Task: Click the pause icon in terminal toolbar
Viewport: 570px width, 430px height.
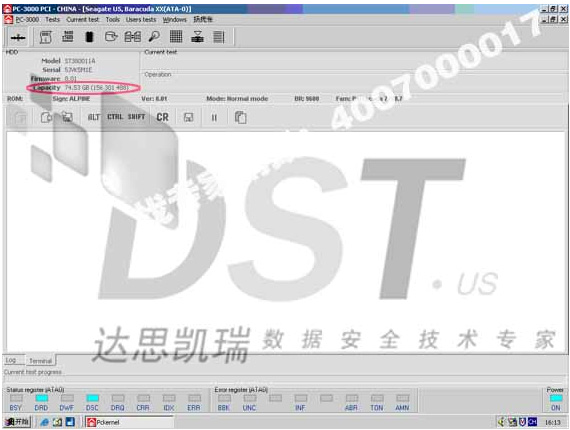Action: [214, 117]
